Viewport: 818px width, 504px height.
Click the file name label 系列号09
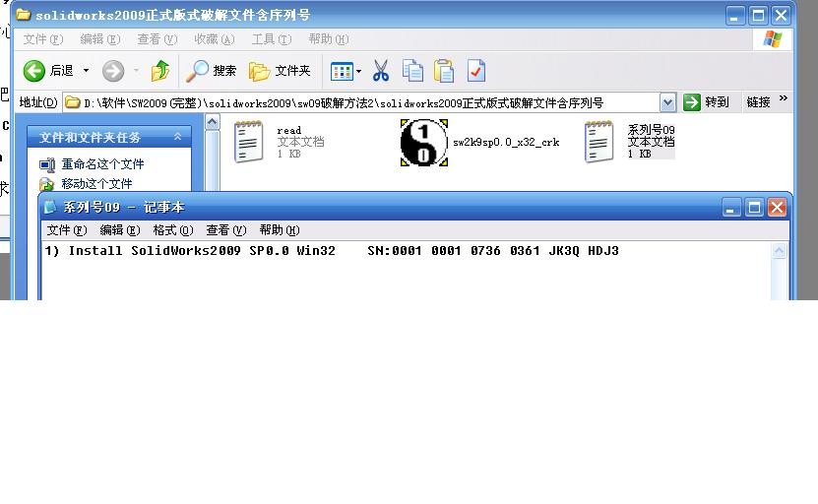(651, 130)
